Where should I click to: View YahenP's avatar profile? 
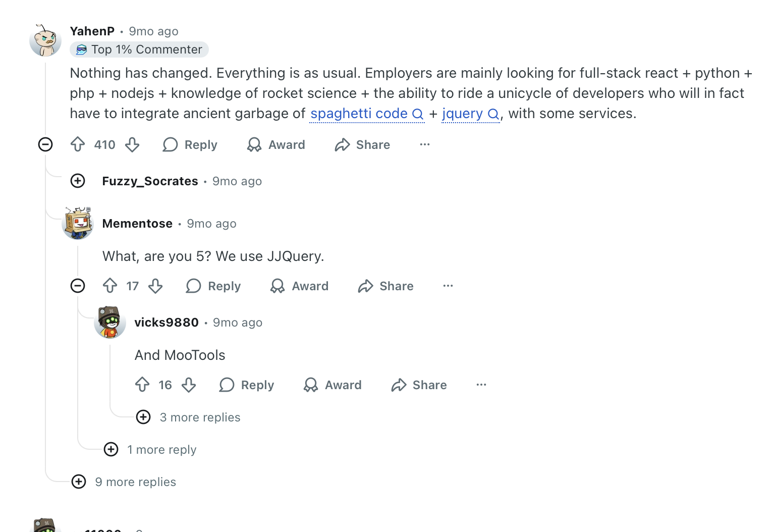point(45,40)
